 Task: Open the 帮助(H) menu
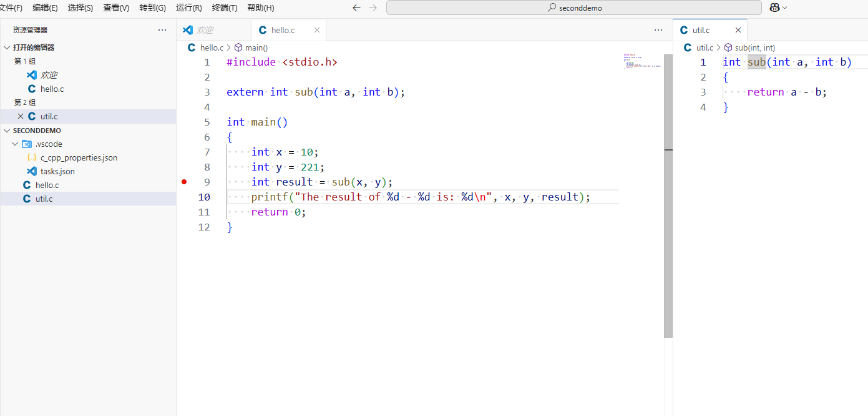261,8
